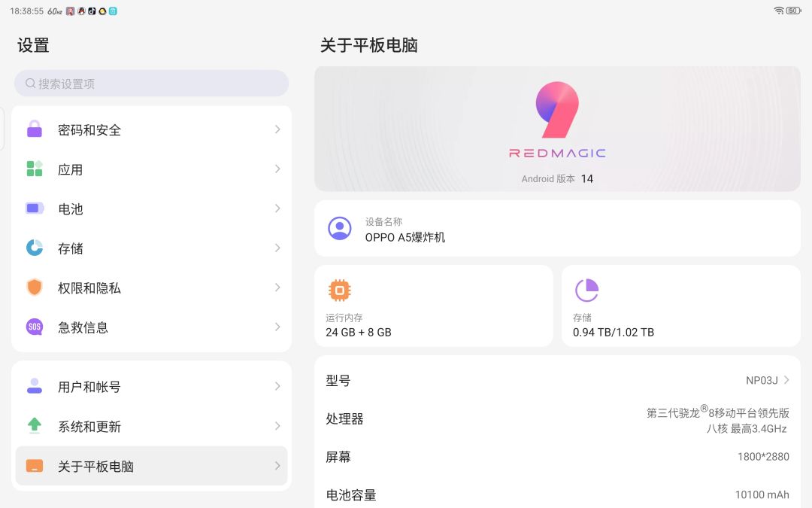Click the 搜索设置项 search field
This screenshot has width=812, height=508.
click(151, 83)
